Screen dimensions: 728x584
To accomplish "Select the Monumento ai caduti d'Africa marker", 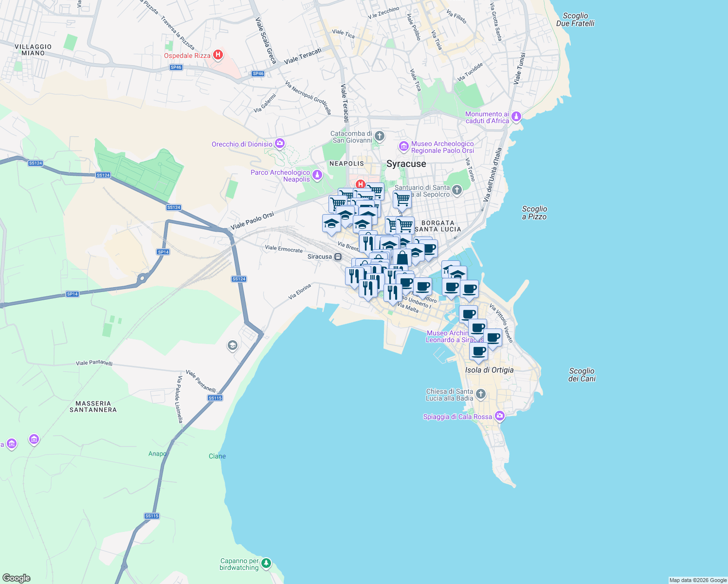I will [516, 117].
